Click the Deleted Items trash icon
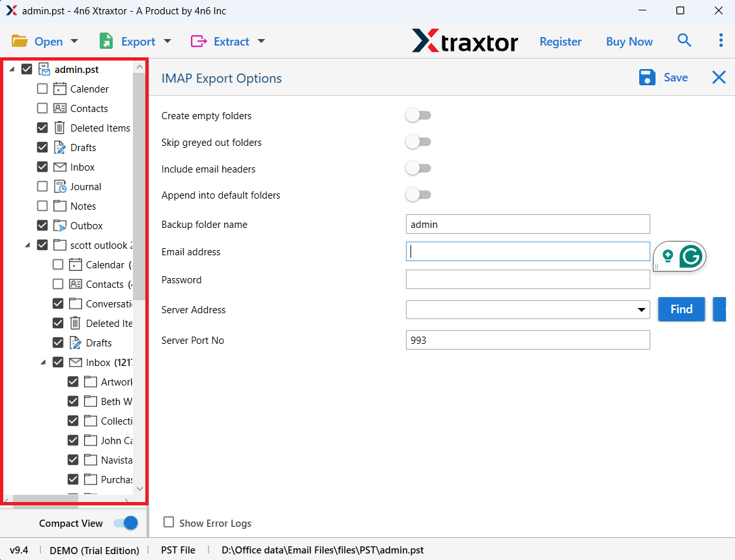 coord(60,128)
